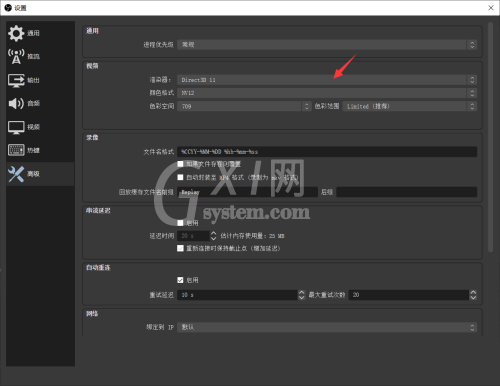Image resolution: width=500 pixels, height=386 pixels.
Task: Toggle the auto remux to MP4 checkbox
Action: tap(180, 177)
